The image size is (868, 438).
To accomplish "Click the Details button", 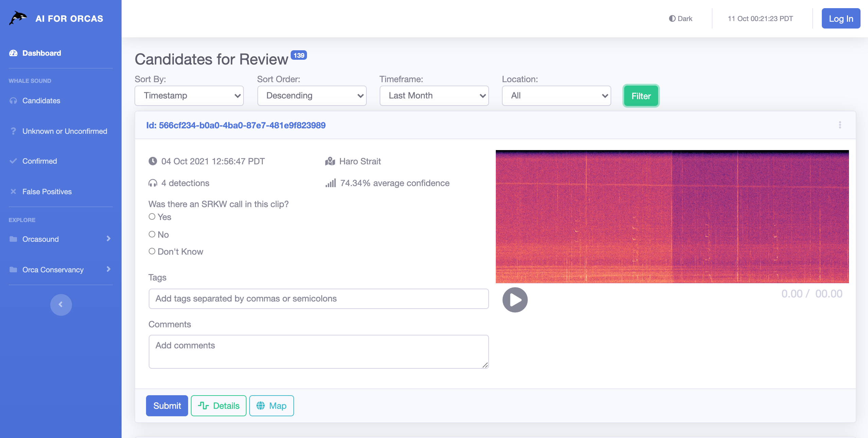I will click(x=219, y=406).
